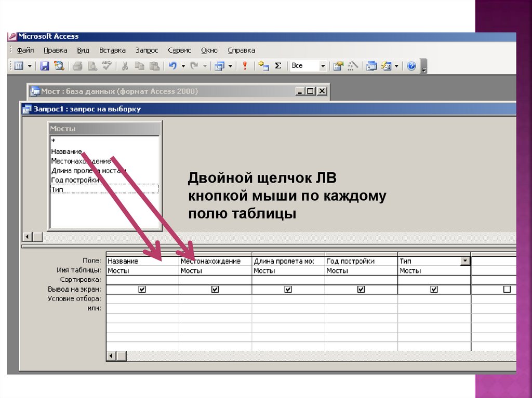Open the Окно menu
Image resolution: width=532 pixels, height=398 pixels.
(x=209, y=50)
